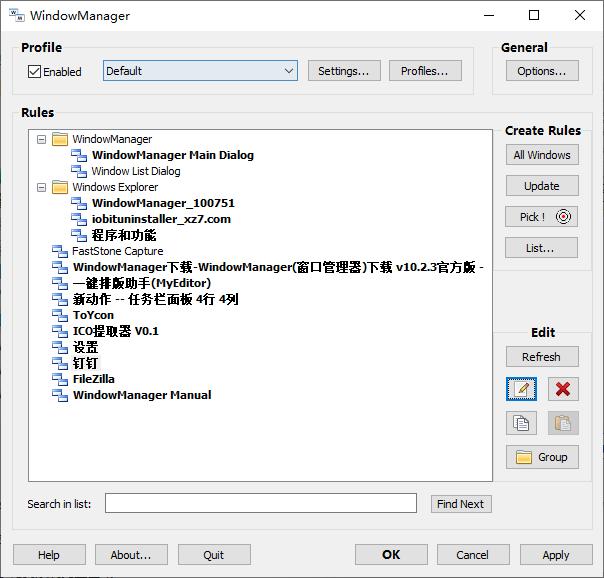Click the Update button

pyautogui.click(x=542, y=186)
